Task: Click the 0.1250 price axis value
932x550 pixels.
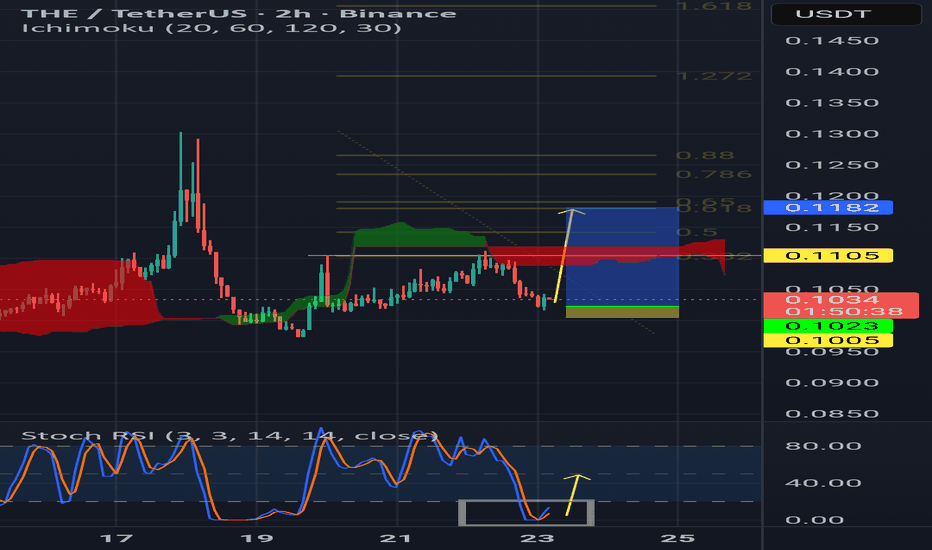Action: (832, 165)
